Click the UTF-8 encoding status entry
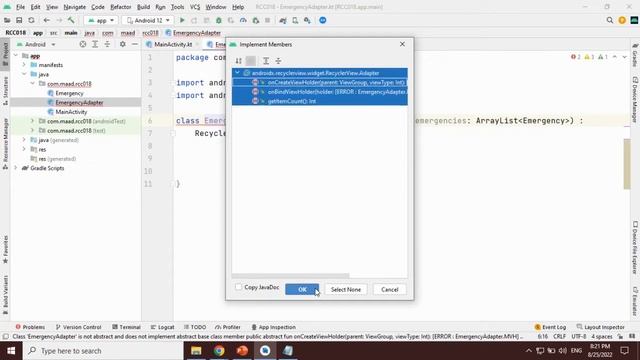 pos(579,337)
